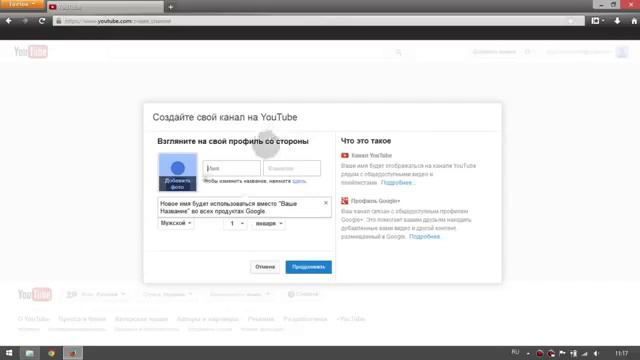Click the YouTube logo in page header
640x360 pixels.
pyautogui.click(x=31, y=51)
